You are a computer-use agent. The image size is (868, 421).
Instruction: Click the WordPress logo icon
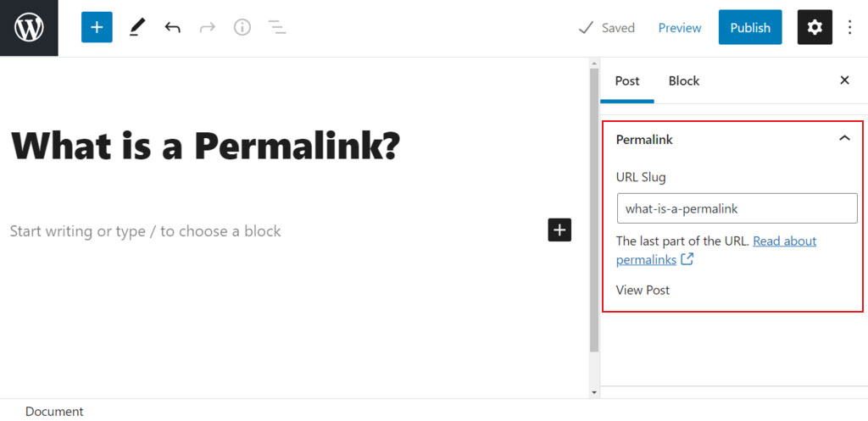click(29, 28)
